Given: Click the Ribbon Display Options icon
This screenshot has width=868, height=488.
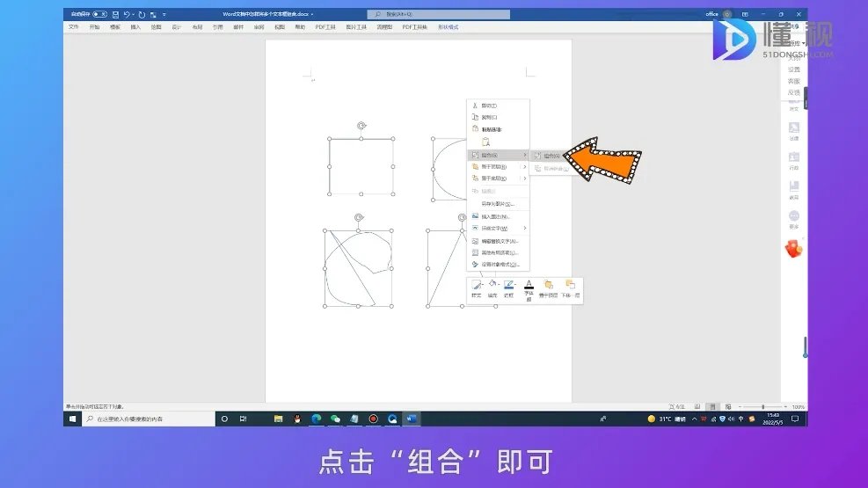Looking at the screenshot, I should tap(745, 14).
